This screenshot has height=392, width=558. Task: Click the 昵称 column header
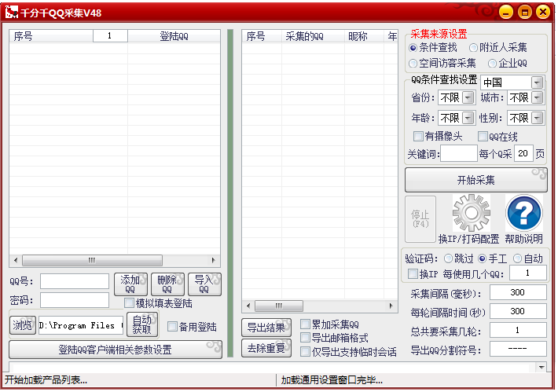pos(364,36)
